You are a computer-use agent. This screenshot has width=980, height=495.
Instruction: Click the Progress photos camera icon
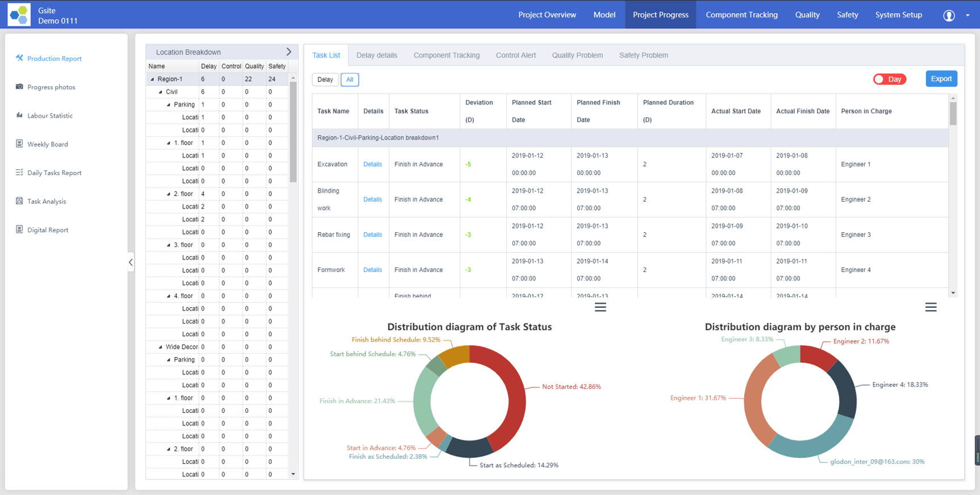click(x=19, y=87)
